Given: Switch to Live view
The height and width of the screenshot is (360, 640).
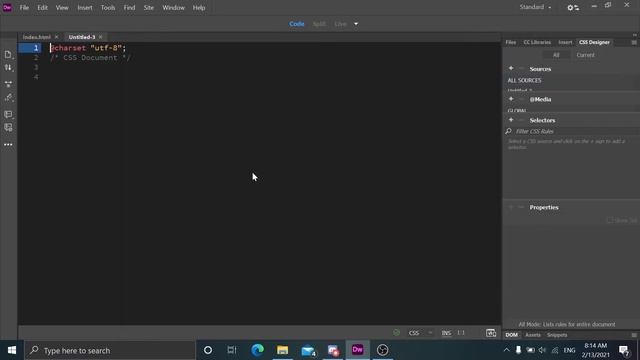Looking at the screenshot, I should [340, 24].
